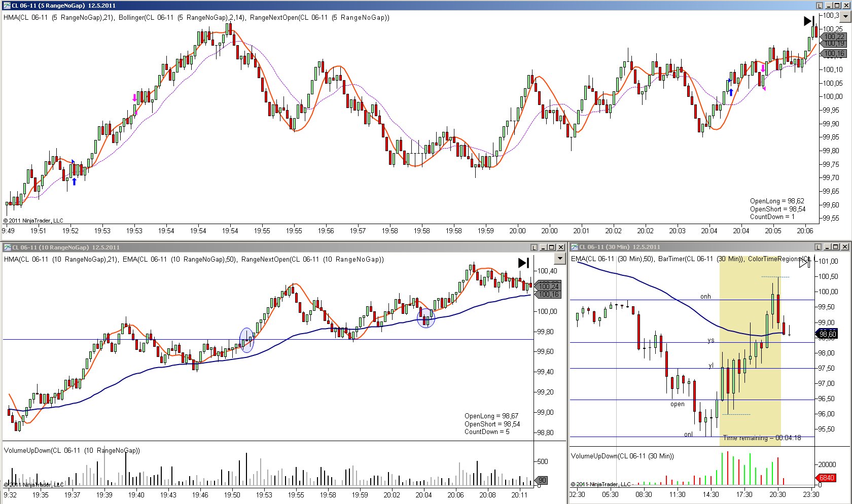Click the 100,16 price marker in top chart
Viewport: 852px width, 504px height.
click(833, 53)
